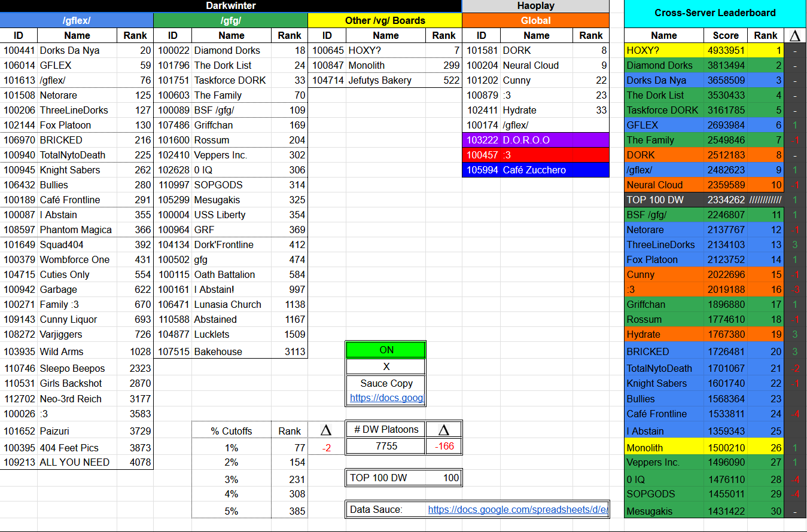807x532 pixels.
Task: Select leaderboard HOXY? score 4933951
Action: click(x=726, y=50)
